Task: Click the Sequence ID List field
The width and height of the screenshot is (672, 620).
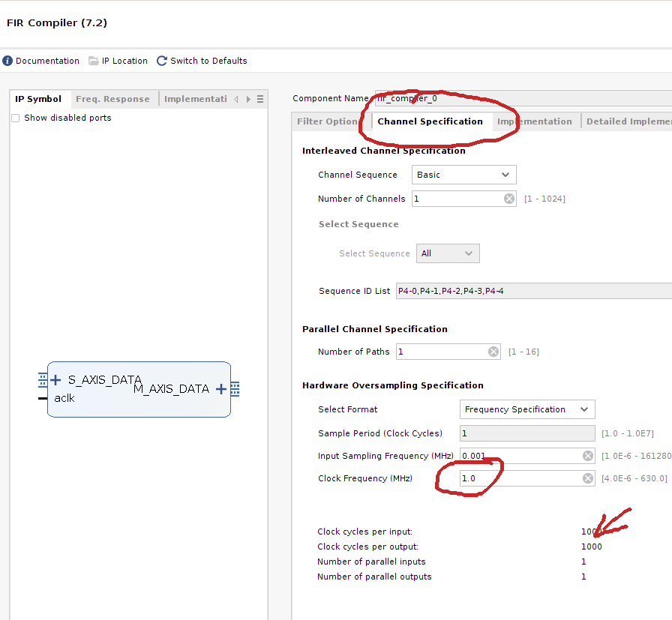Action: (x=532, y=291)
